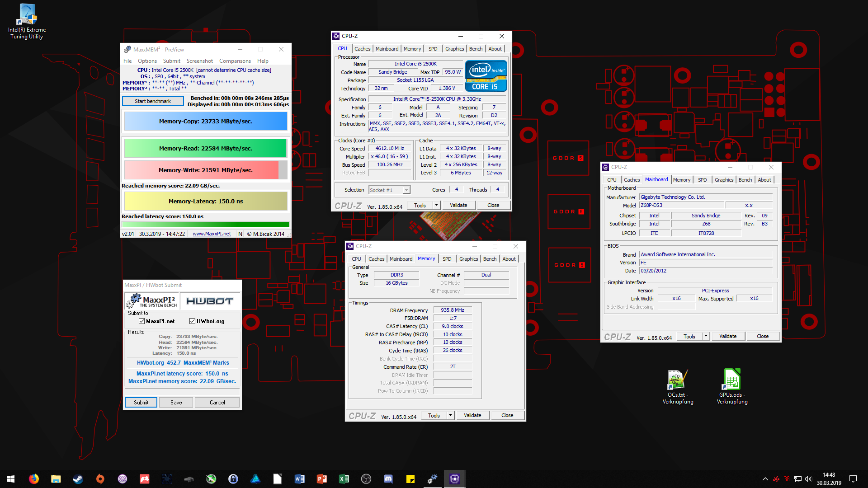Open the volume control in system tray
This screenshot has height=488, width=868.
(x=808, y=479)
